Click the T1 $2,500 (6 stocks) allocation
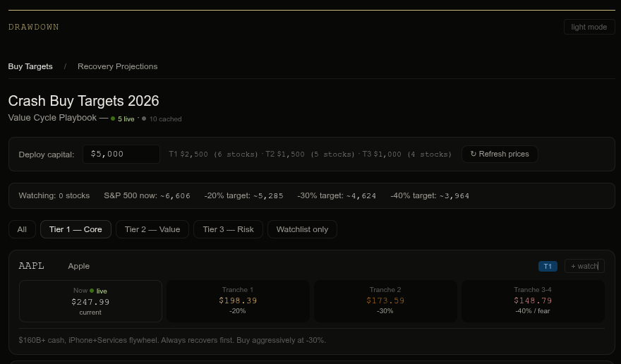Viewport: 621px width, 364px height. pyautogui.click(x=213, y=154)
